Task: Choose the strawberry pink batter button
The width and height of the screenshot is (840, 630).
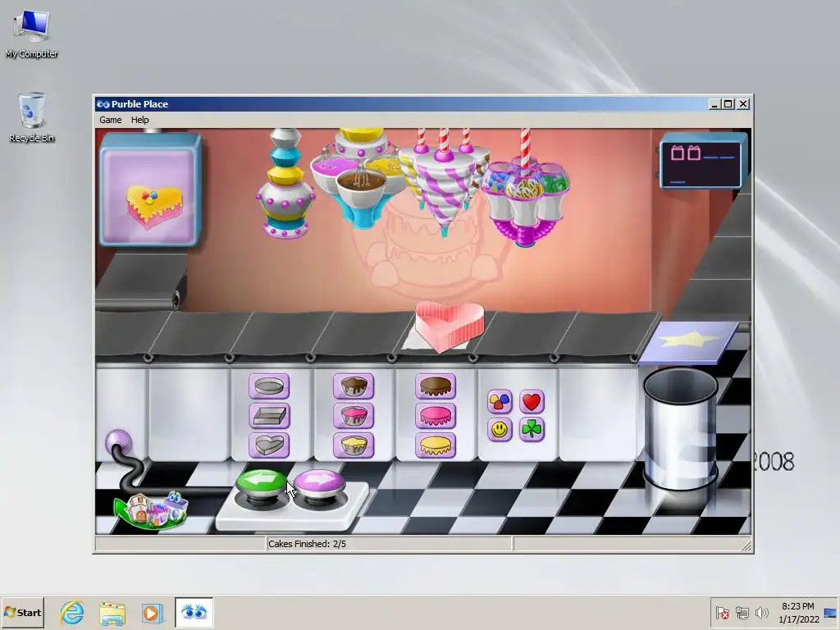Action: click(x=353, y=416)
